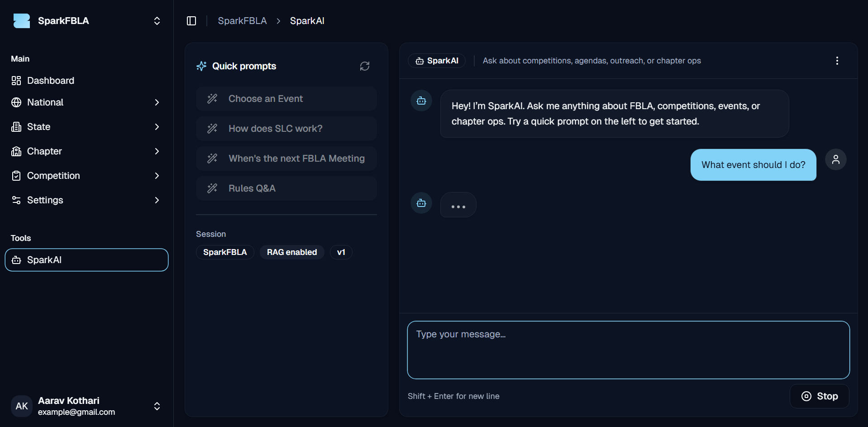Screen dimensions: 868x427
Task: Use the How does SLC work? prompt
Action: coord(286,129)
